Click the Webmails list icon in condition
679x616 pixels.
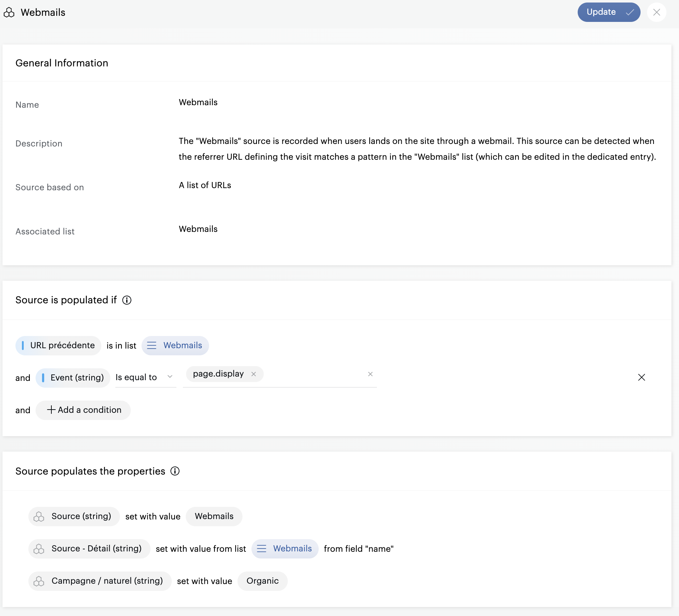click(x=152, y=345)
